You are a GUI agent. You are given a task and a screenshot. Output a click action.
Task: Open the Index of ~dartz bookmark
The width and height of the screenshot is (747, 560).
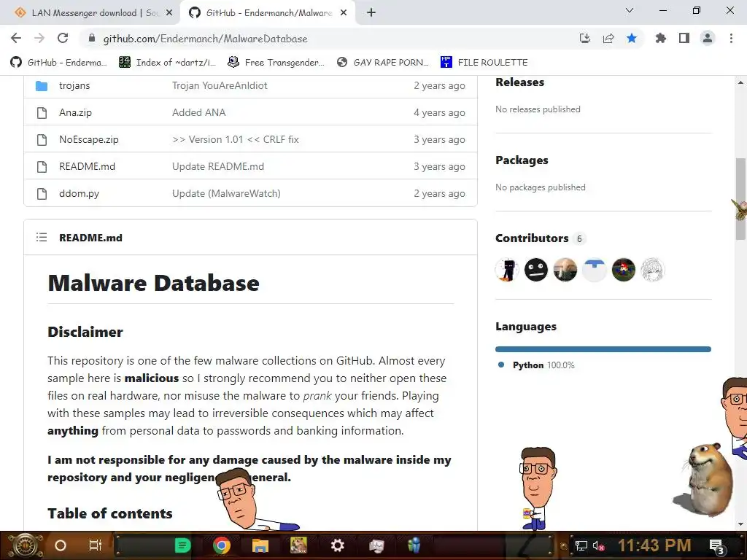tap(167, 63)
